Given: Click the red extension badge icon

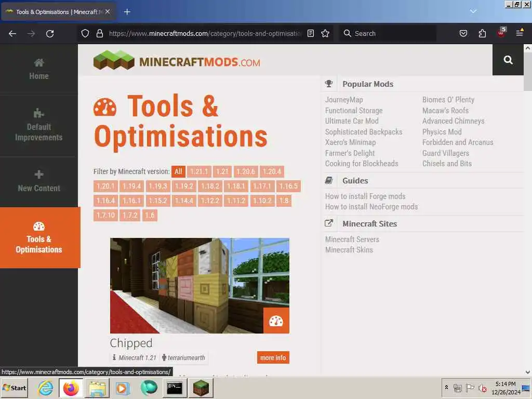Looking at the screenshot, I should click(x=501, y=33).
